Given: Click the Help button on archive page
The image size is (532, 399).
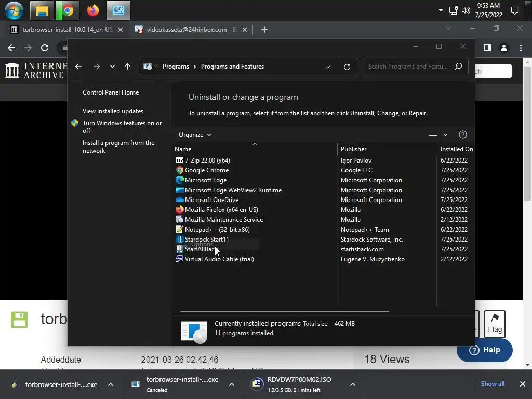Looking at the screenshot, I should (x=485, y=350).
